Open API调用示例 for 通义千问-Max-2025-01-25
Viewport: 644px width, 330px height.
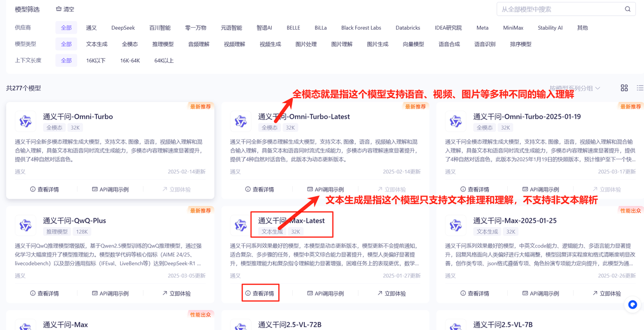[x=541, y=293]
